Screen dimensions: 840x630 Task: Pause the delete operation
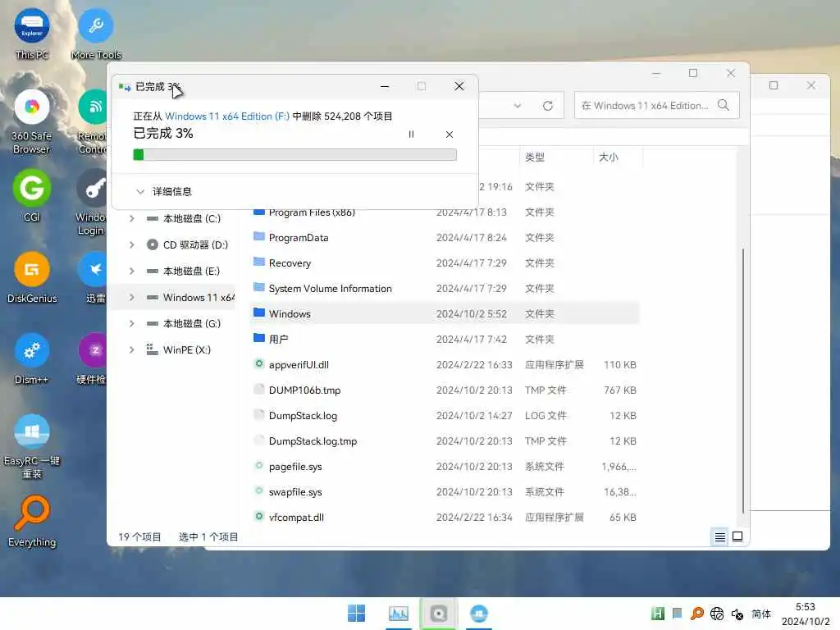click(411, 135)
